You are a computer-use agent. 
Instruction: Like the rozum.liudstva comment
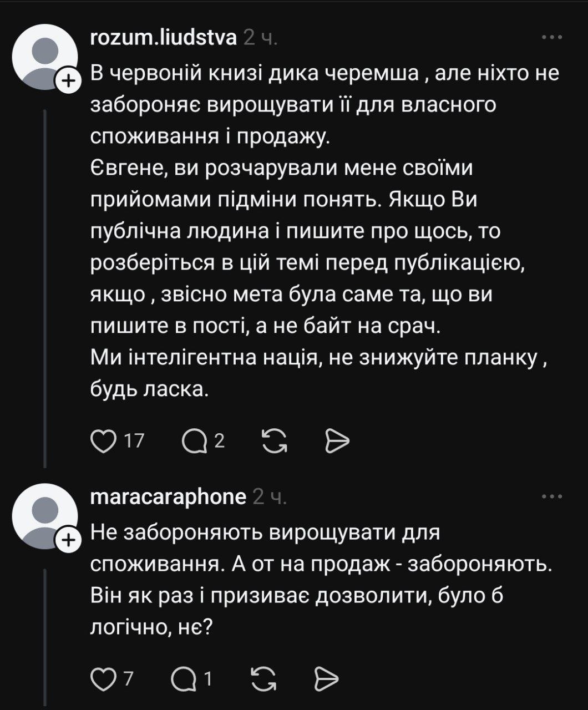[x=102, y=441]
